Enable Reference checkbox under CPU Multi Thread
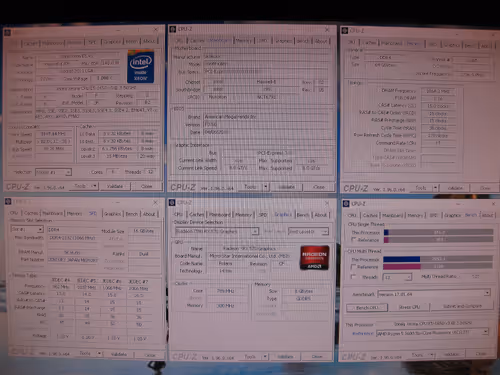 click(x=354, y=267)
